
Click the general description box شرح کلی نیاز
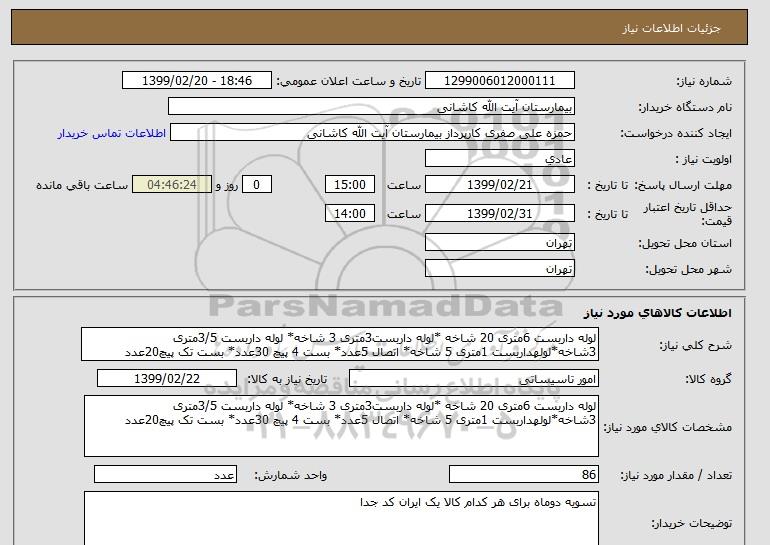click(340, 345)
